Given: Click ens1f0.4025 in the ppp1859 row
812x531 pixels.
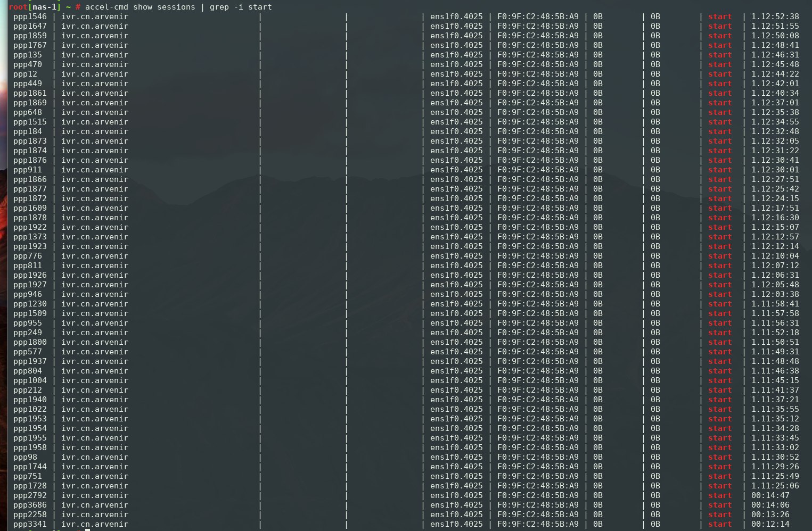Looking at the screenshot, I should pos(456,36).
